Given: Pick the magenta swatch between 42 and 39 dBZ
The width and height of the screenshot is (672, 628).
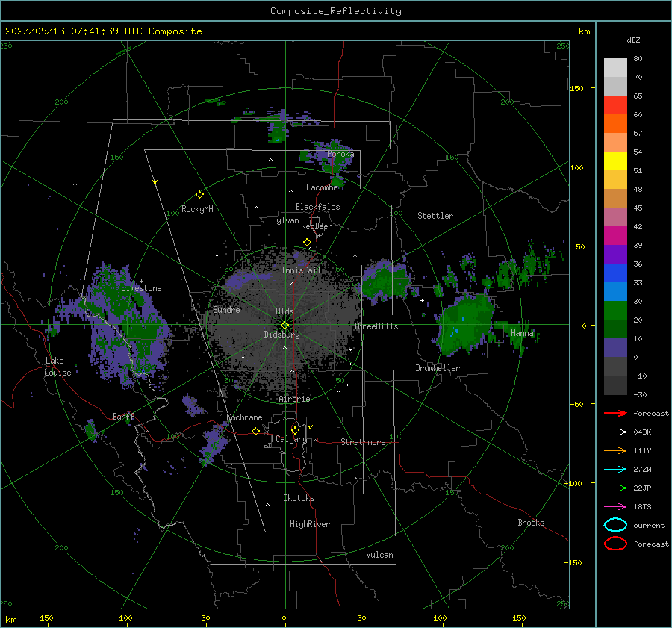Looking at the screenshot, I should click(x=615, y=236).
